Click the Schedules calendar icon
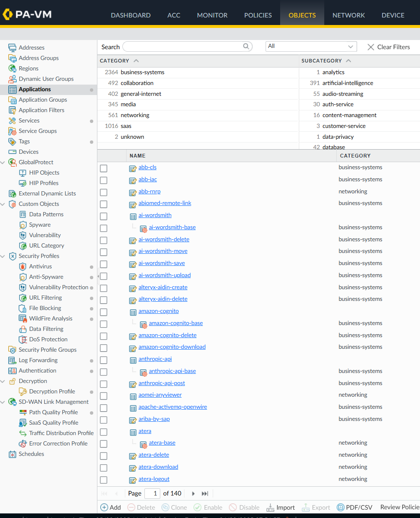 pos(12,454)
